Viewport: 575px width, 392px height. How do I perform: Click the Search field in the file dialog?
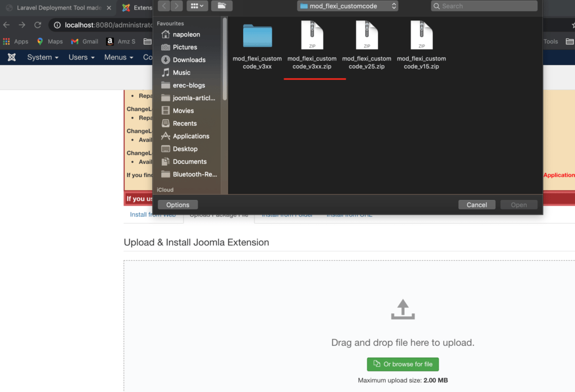(484, 6)
